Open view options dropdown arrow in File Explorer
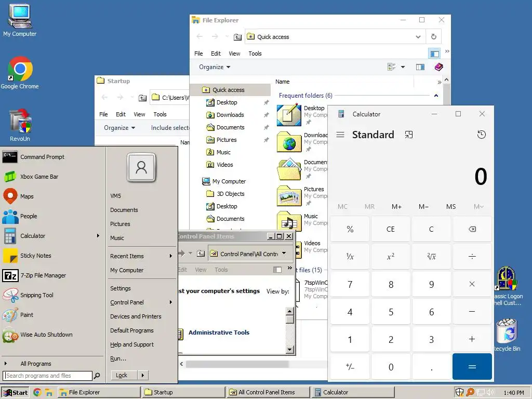The height and width of the screenshot is (399, 532). (x=403, y=67)
